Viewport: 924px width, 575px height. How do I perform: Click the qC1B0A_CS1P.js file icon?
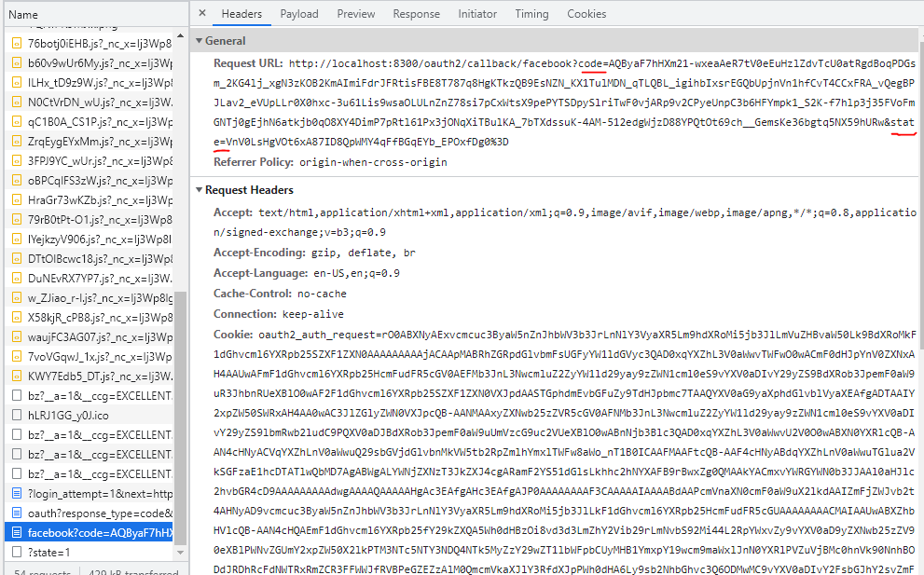[x=17, y=121]
